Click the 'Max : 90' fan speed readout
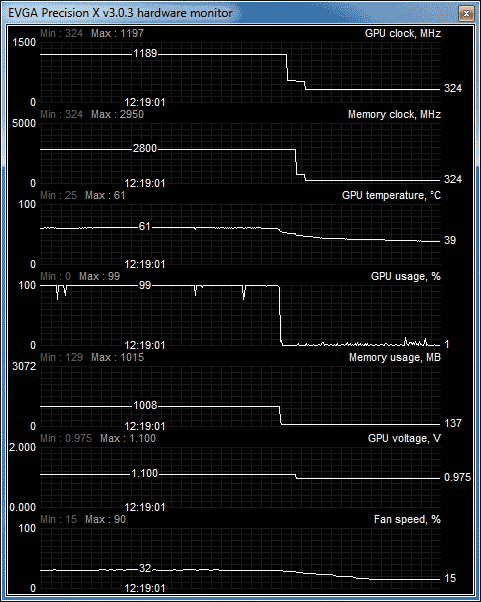 (106, 519)
